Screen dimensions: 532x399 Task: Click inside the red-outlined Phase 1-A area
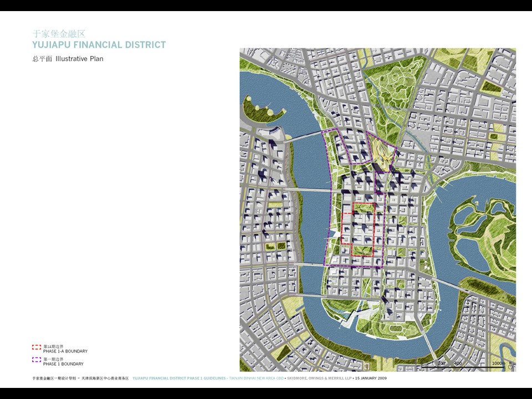coord(363,230)
